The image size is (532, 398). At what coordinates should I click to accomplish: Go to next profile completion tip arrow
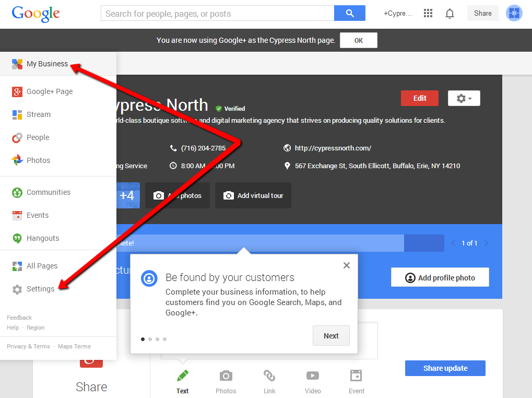[x=487, y=243]
